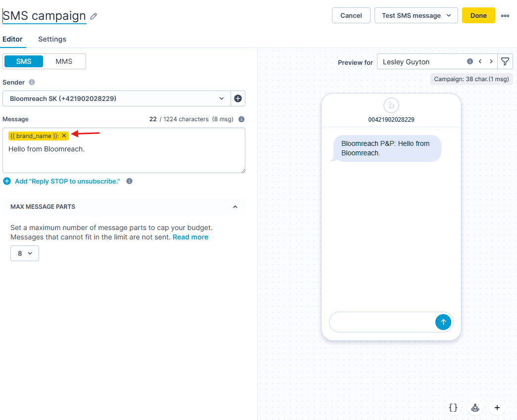Screen dimensions: 517x420
Task: Click the Cancel button
Action: 351,15
